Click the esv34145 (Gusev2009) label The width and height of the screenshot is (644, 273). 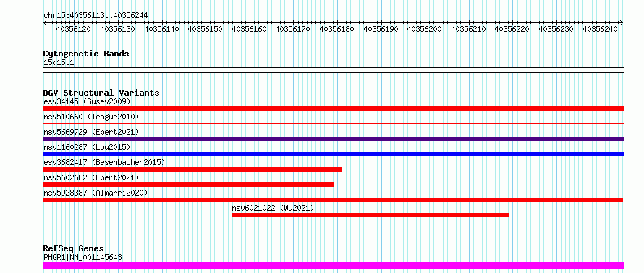point(87,101)
